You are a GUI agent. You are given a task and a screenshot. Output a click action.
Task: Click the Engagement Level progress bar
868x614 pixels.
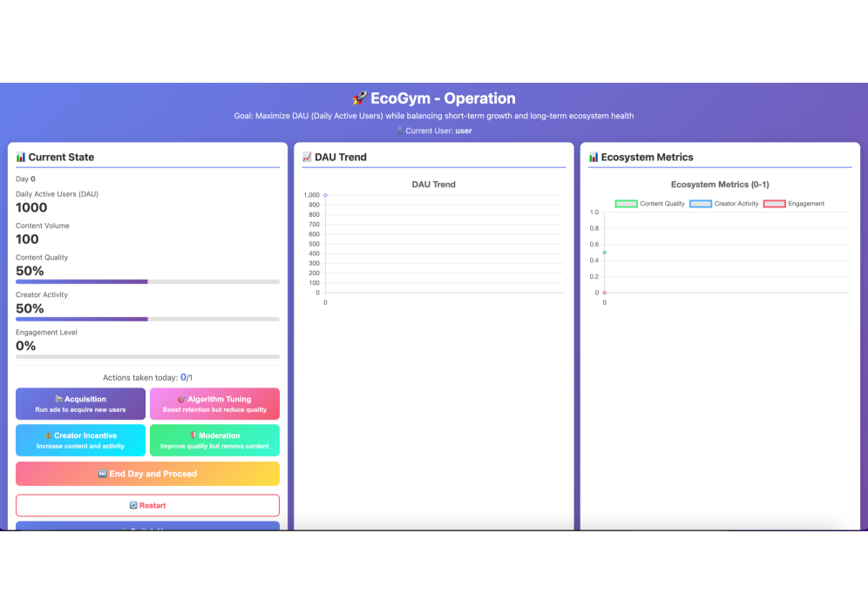(147, 357)
